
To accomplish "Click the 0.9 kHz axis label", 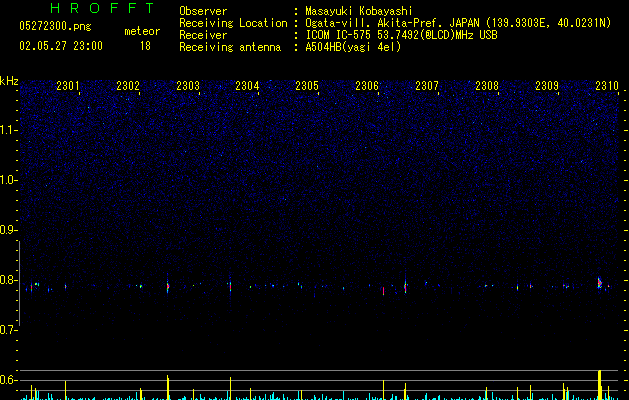I will point(8,230).
